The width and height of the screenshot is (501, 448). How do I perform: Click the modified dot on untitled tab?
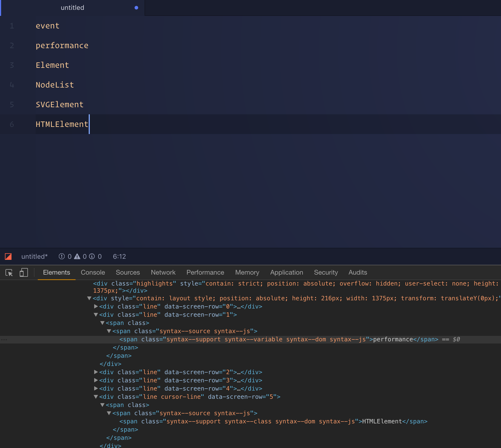[x=136, y=8]
